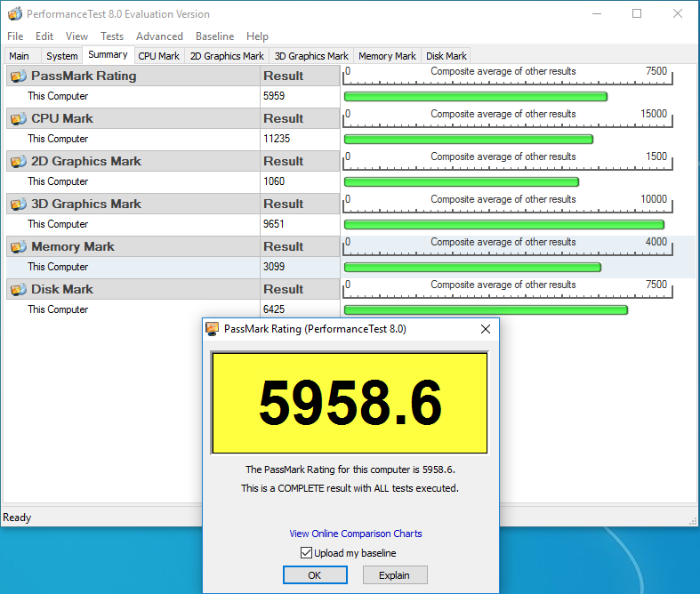Viewport: 700px width, 594px height.
Task: Click OK in the PassMark Rating dialog
Action: tap(315, 574)
